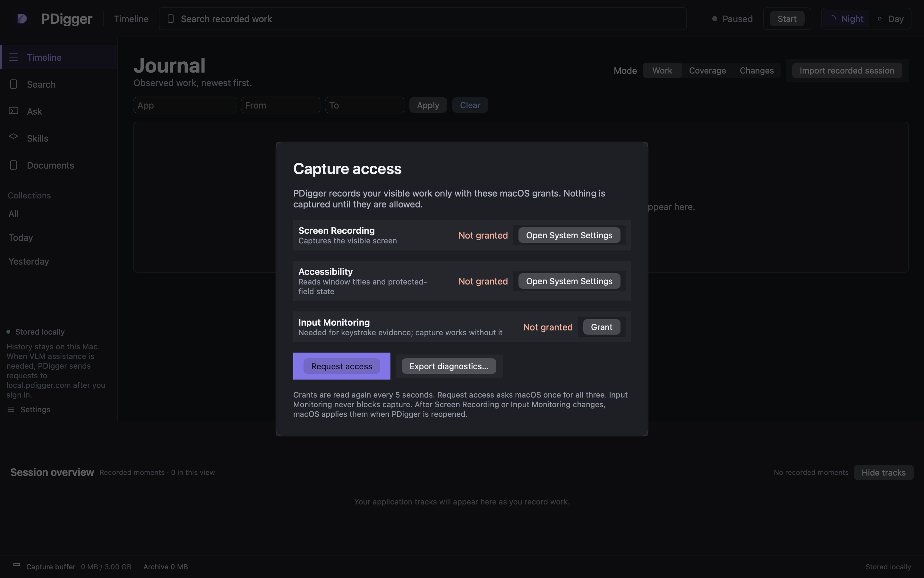The image size is (924, 578).
Task: Focus the App filter field
Action: 185,105
